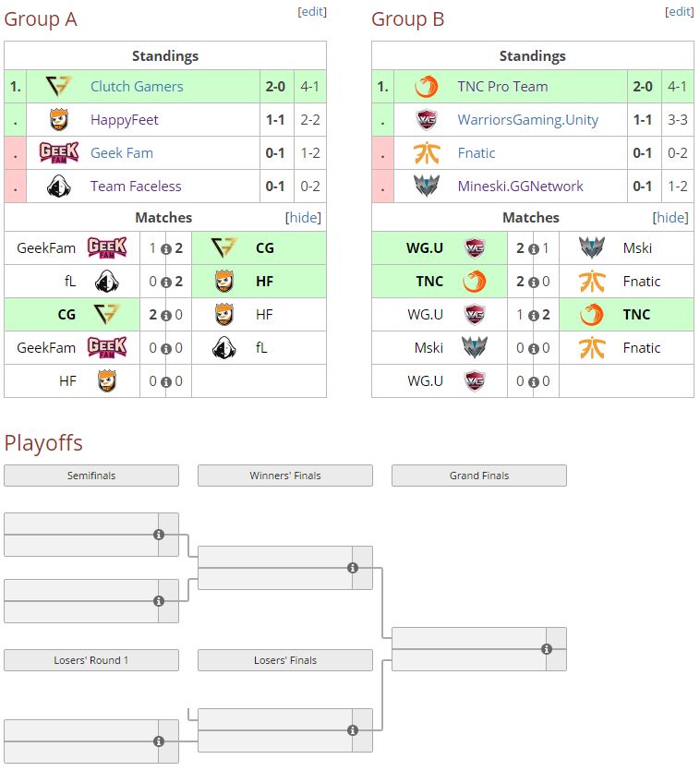Open the Clutch Gamers team page link
This screenshot has width=700, height=771.
pos(137,87)
